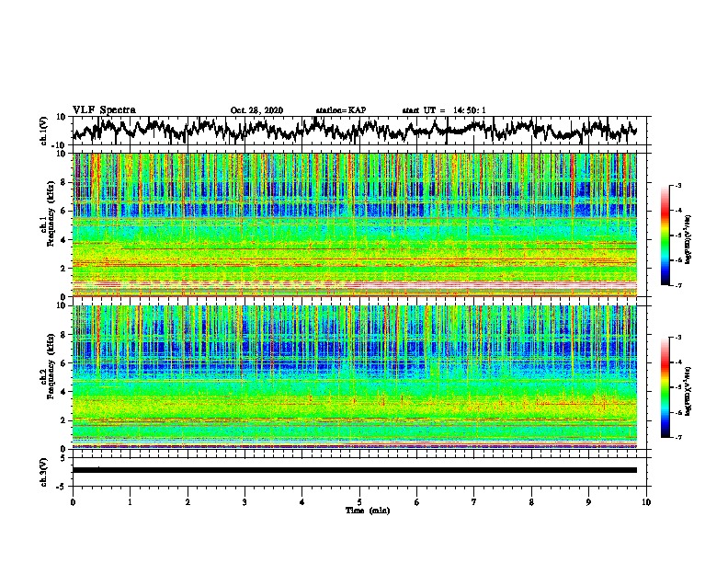Viewport: 728px width, 563px height.
Task: Click the time axis tick label "10"
Action: coord(646,502)
